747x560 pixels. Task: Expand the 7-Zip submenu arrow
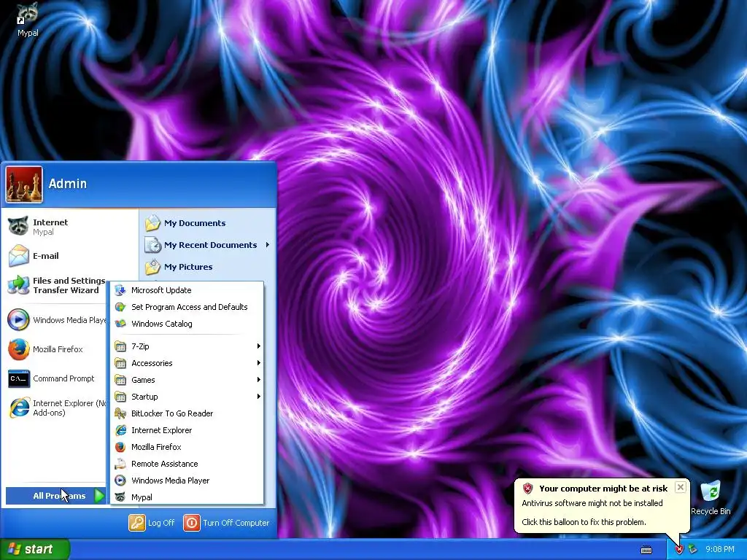tap(259, 346)
